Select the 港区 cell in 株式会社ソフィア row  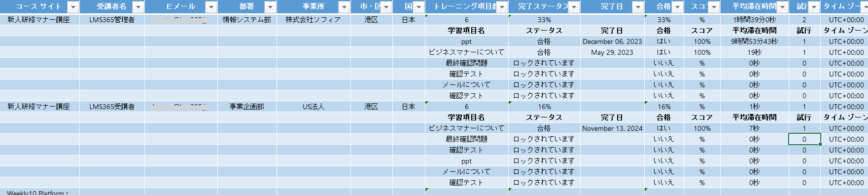tap(372, 20)
